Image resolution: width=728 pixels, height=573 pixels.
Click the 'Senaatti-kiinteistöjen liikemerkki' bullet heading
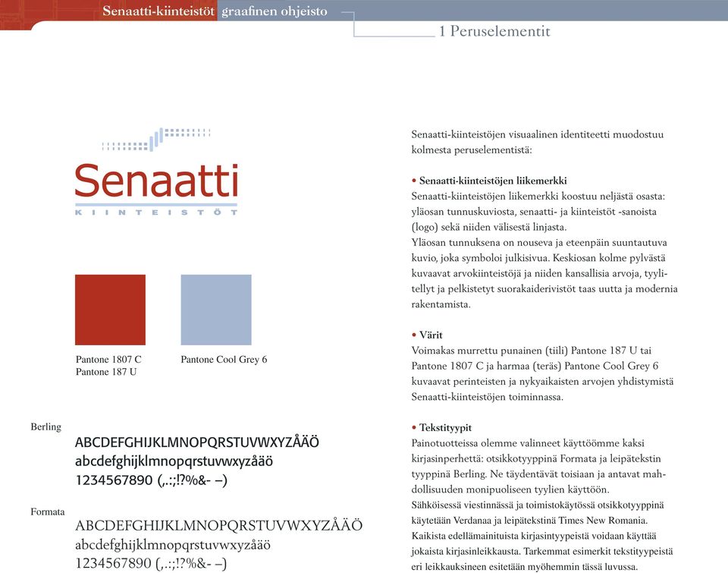(x=493, y=181)
